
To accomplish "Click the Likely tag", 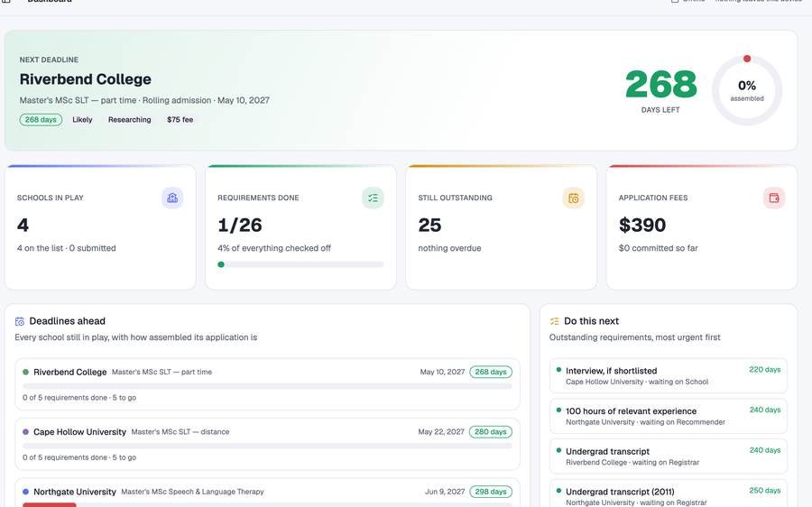I will [82, 120].
